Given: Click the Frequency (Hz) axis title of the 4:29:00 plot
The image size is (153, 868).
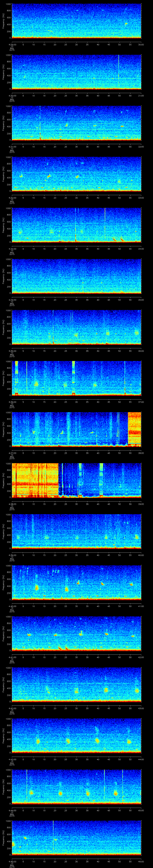Looking at the screenshot, I should [3, 21].
